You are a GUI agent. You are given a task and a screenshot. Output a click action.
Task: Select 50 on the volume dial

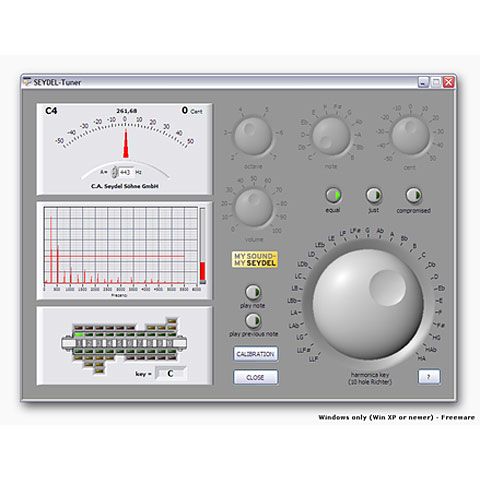click(x=254, y=179)
